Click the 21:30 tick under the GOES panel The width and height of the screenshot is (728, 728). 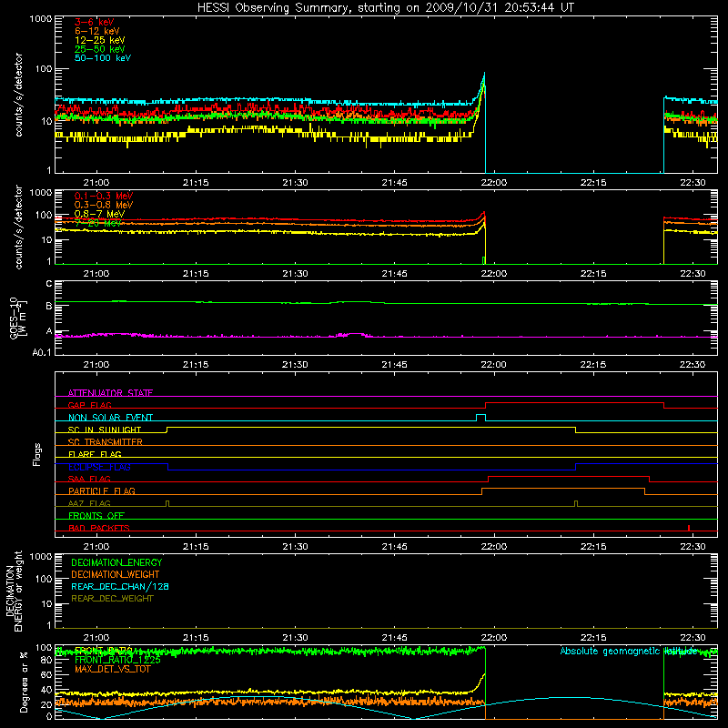point(295,365)
